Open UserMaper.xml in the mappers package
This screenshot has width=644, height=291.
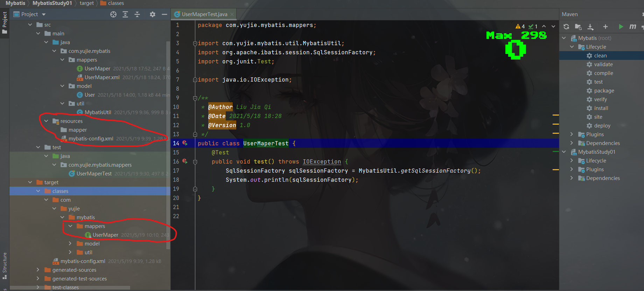tap(102, 77)
